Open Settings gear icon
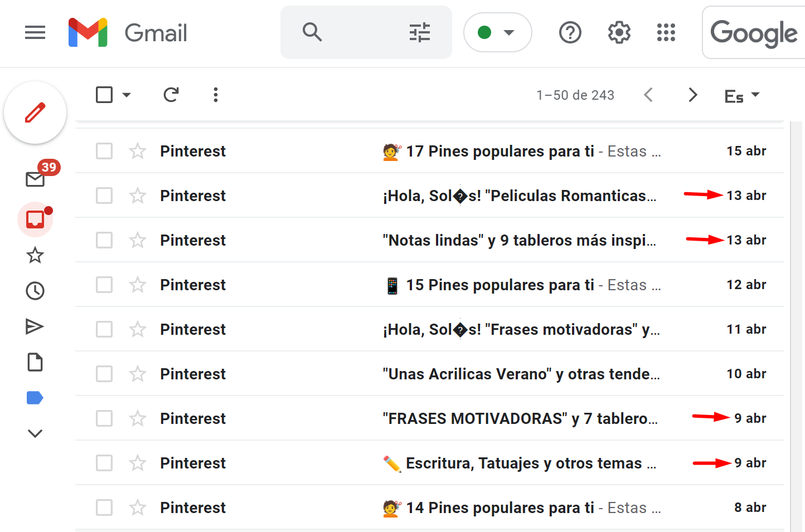805x532 pixels. (619, 33)
